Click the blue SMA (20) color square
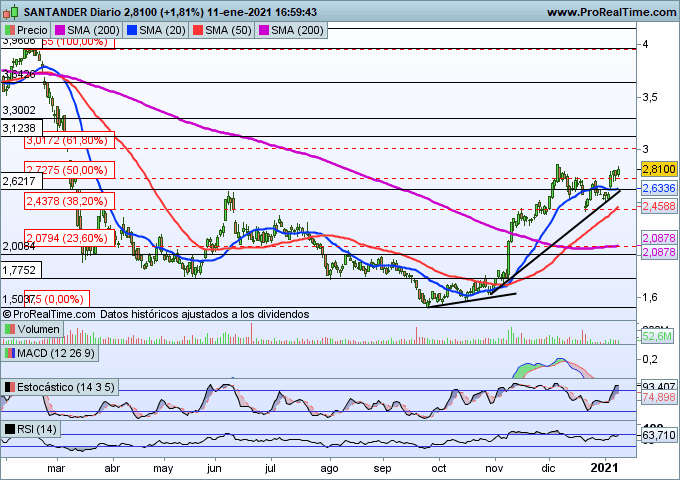The image size is (680, 480). coord(132,30)
